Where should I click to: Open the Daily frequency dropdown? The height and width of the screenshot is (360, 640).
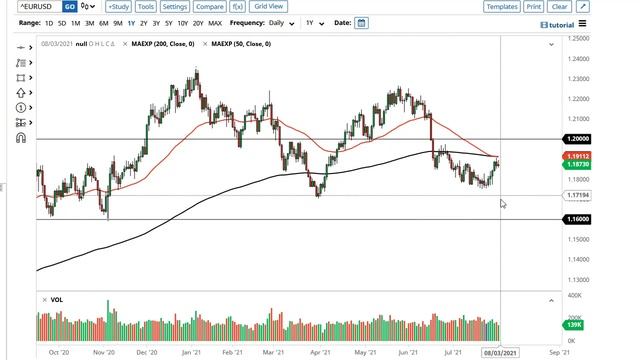(x=282, y=23)
